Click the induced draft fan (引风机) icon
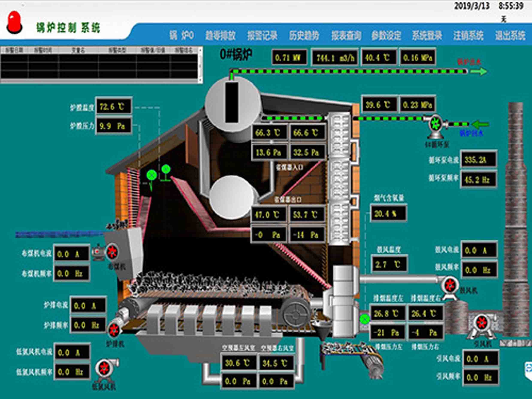Screen dimensions: 532x399 pos(482,323)
